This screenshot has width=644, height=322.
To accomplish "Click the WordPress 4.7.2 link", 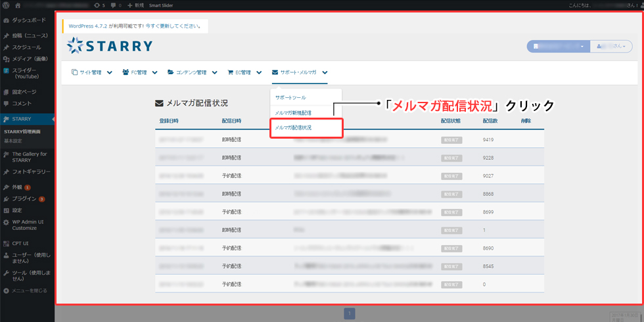I will pyautogui.click(x=88, y=26).
